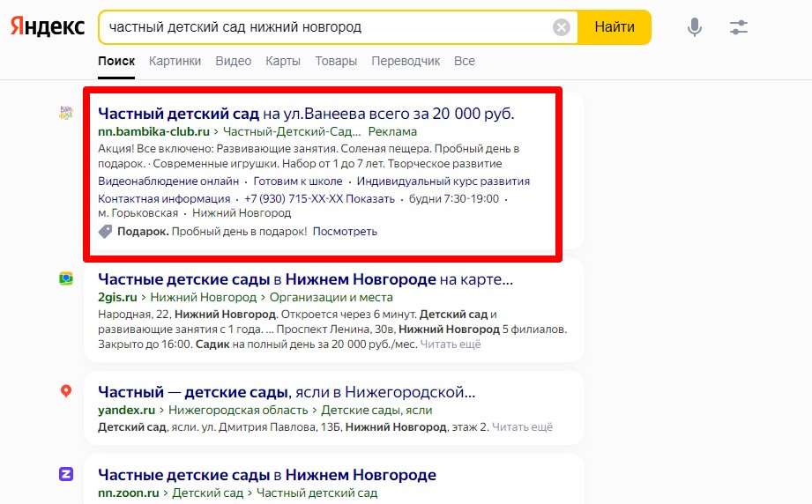Click Организации и места breadcrumb

tap(332, 297)
